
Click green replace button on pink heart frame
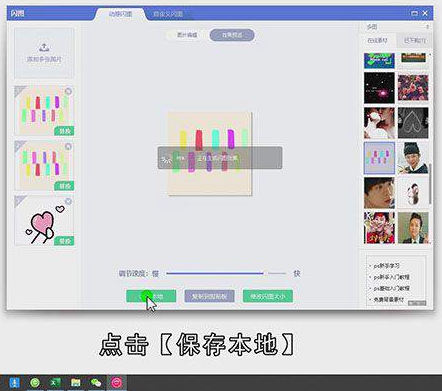64,241
